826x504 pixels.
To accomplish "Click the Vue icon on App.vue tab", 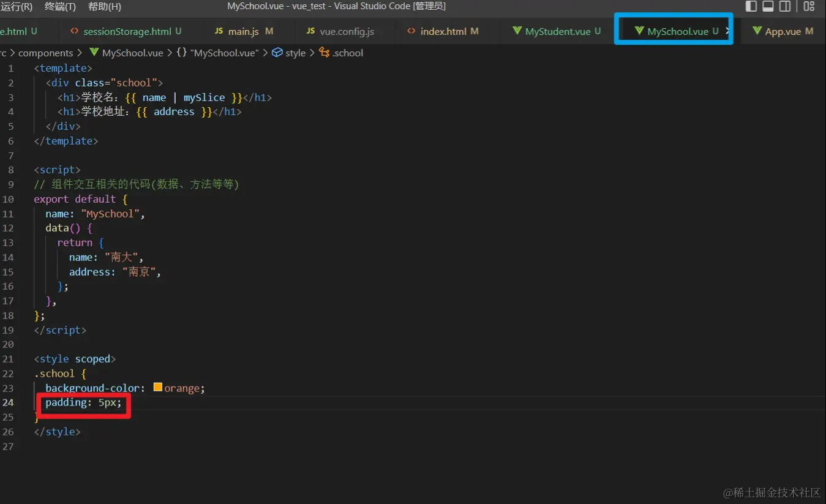I will pos(757,31).
